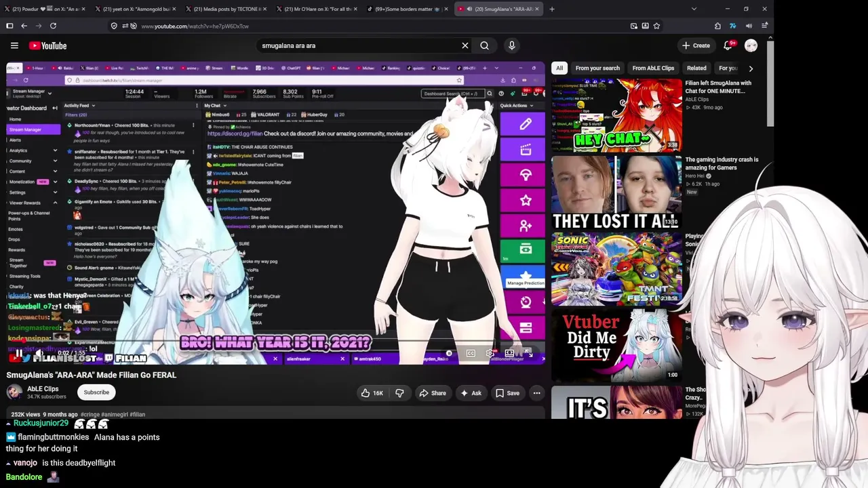Switch to the Powdur X tab
The width and height of the screenshot is (868, 488).
[x=45, y=9]
